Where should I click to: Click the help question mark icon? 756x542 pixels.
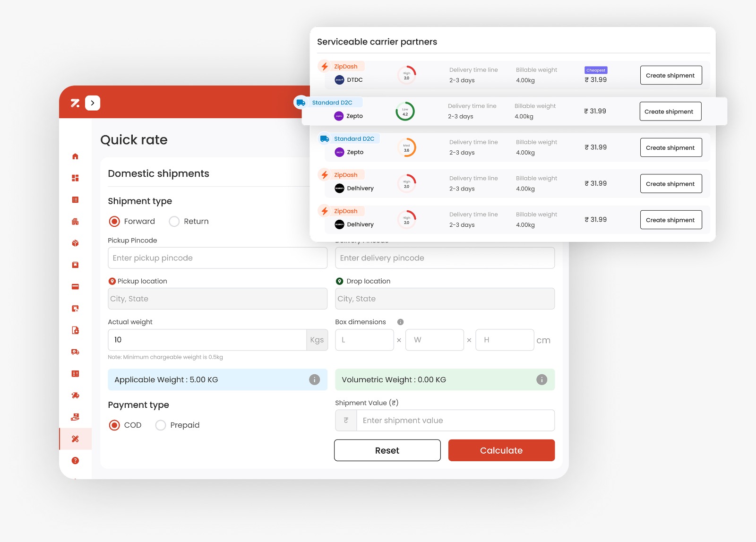(x=75, y=461)
